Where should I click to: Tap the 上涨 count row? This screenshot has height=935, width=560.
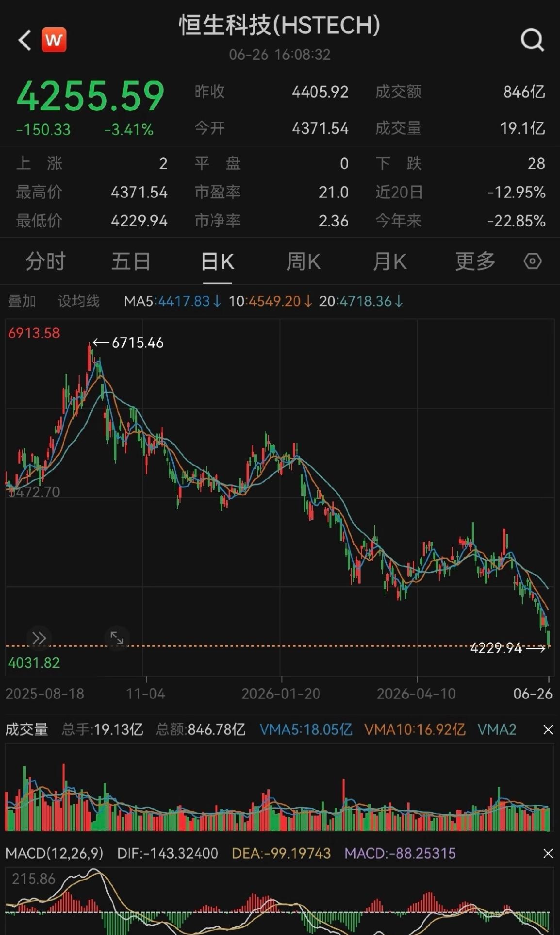tap(92, 164)
